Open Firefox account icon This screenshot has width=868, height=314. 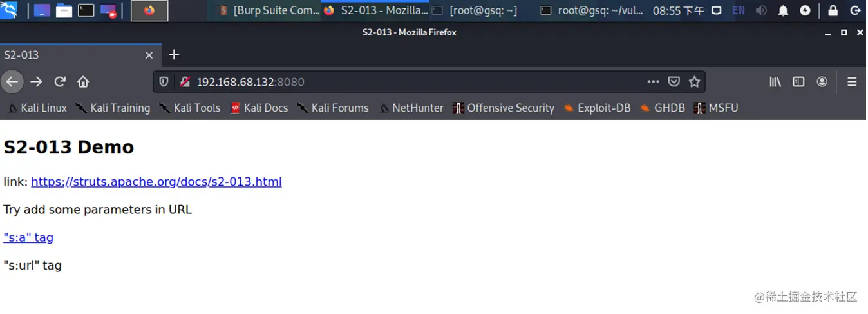[822, 82]
